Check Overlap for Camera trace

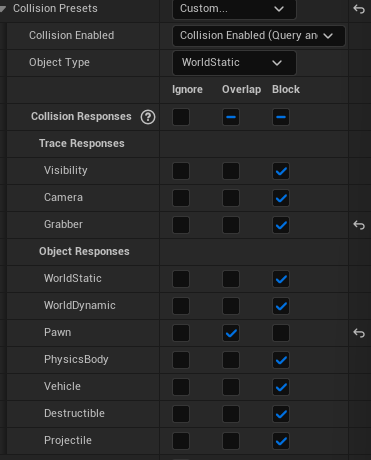[x=231, y=198]
